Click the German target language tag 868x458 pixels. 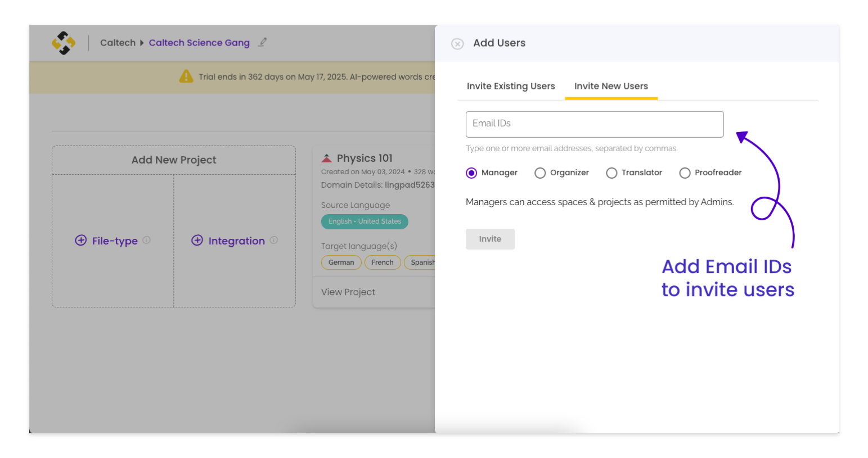click(341, 262)
